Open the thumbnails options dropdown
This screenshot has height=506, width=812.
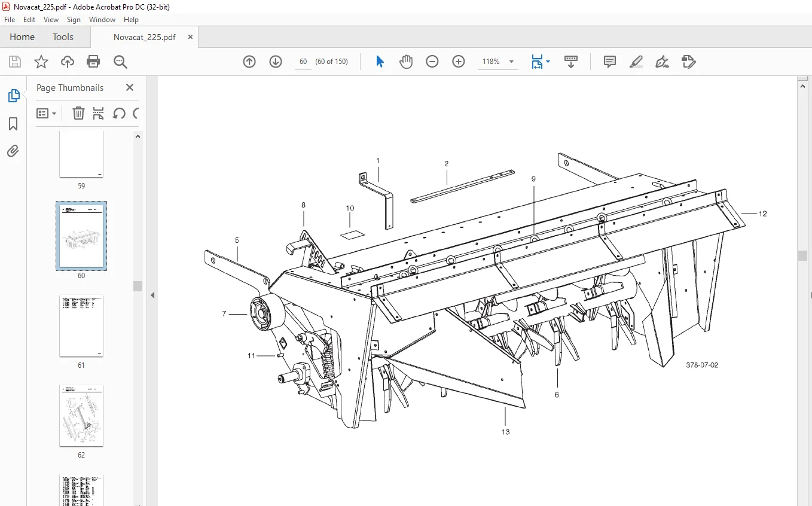click(46, 113)
